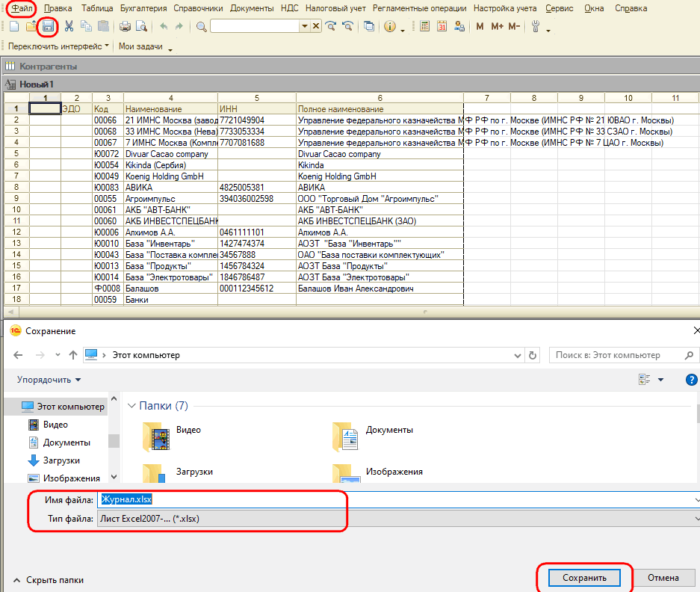The width and height of the screenshot is (700, 592).
Task: Open the Calculator icon in toolbar
Action: [424, 26]
